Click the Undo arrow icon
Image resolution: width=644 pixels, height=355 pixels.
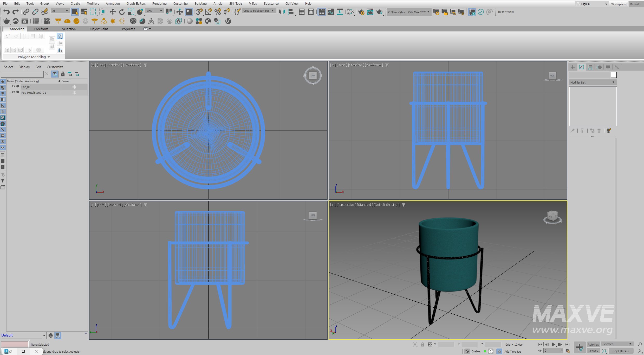(6, 12)
